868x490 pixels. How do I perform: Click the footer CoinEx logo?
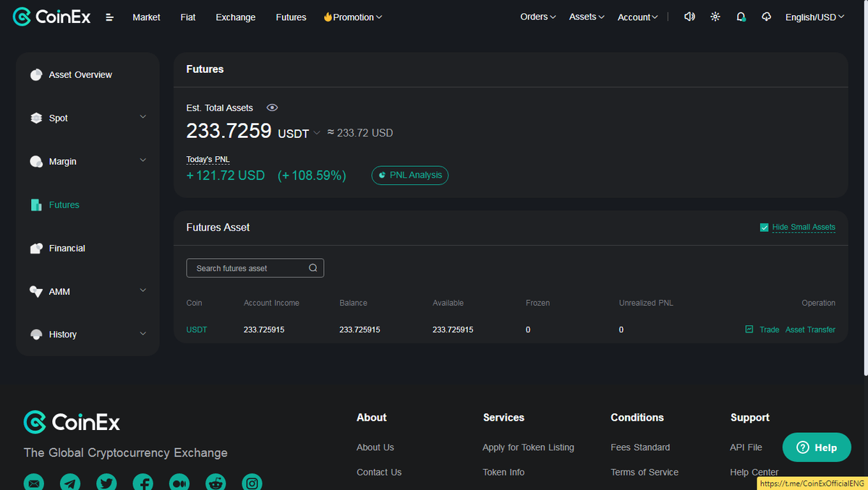[x=72, y=422]
